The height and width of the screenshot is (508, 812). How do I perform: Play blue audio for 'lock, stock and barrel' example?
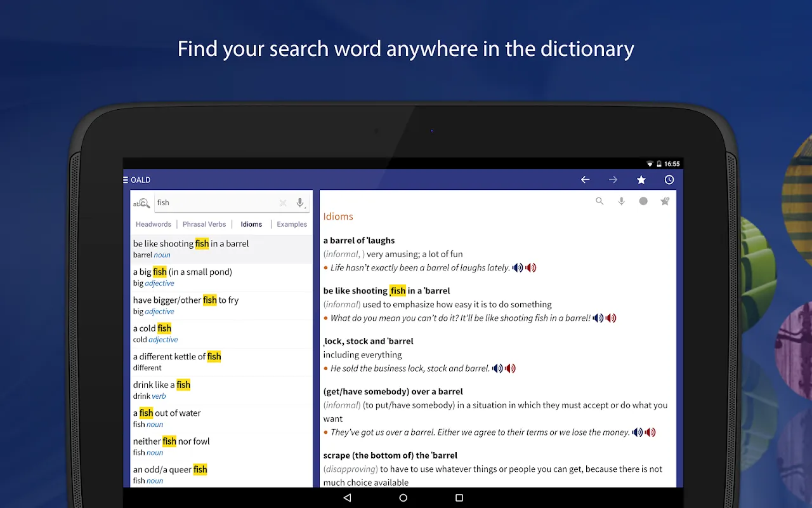coord(497,368)
